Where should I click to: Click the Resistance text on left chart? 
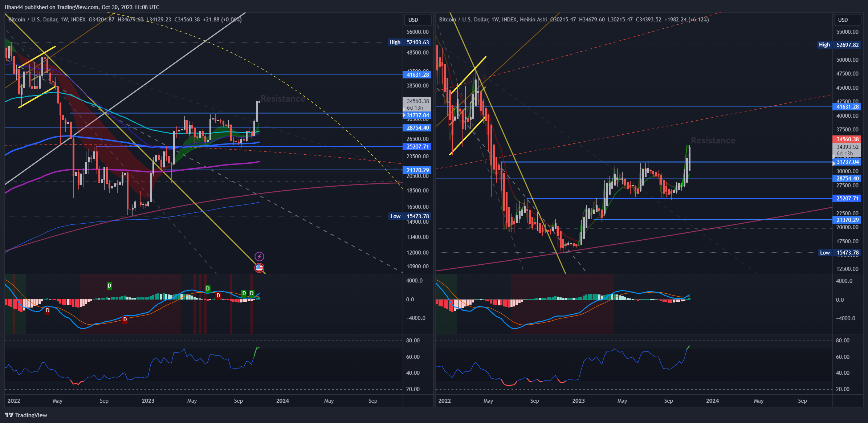[x=283, y=99]
